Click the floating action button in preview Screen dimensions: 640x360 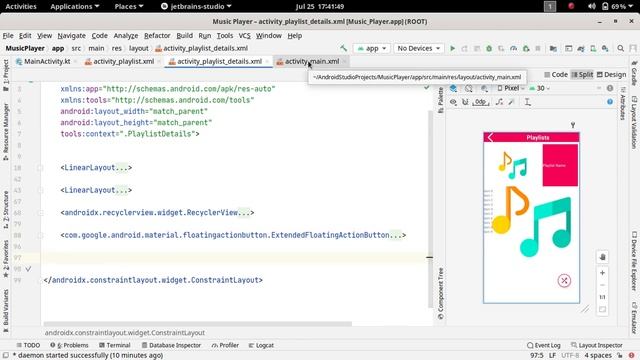564,281
